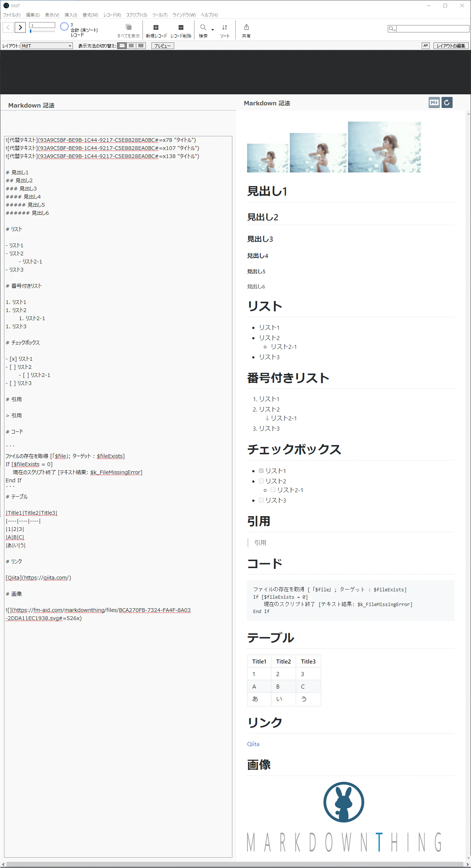Click the smallest woman photo thumbnail

tap(268, 158)
